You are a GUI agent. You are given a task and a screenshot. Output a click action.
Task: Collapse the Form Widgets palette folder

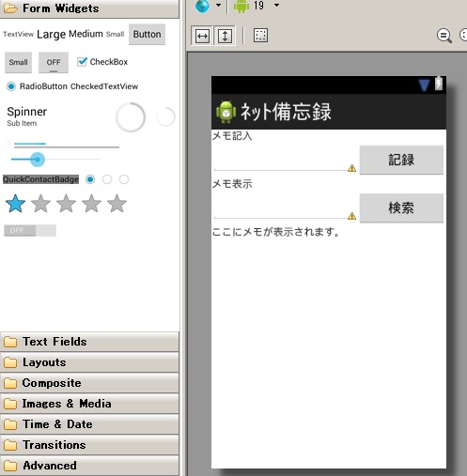coord(89,8)
